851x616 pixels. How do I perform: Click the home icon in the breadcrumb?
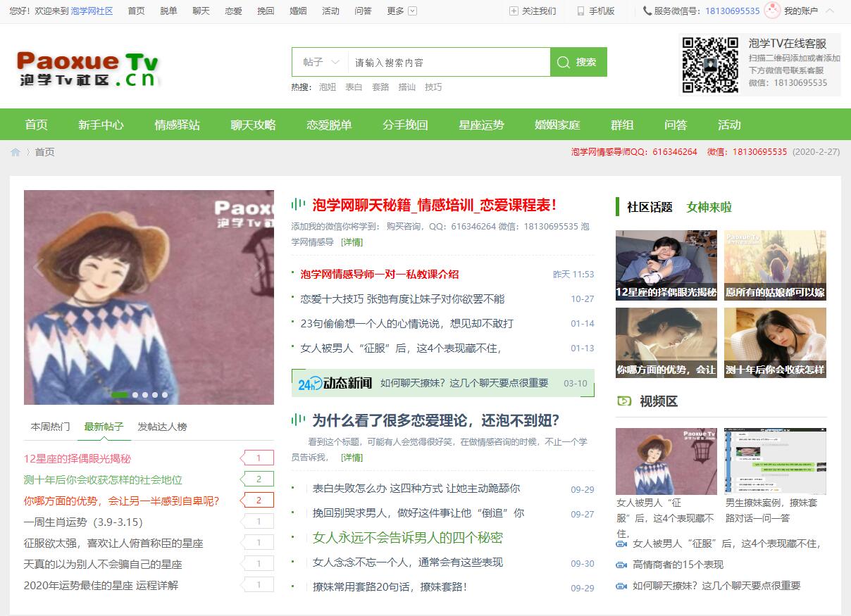point(15,152)
